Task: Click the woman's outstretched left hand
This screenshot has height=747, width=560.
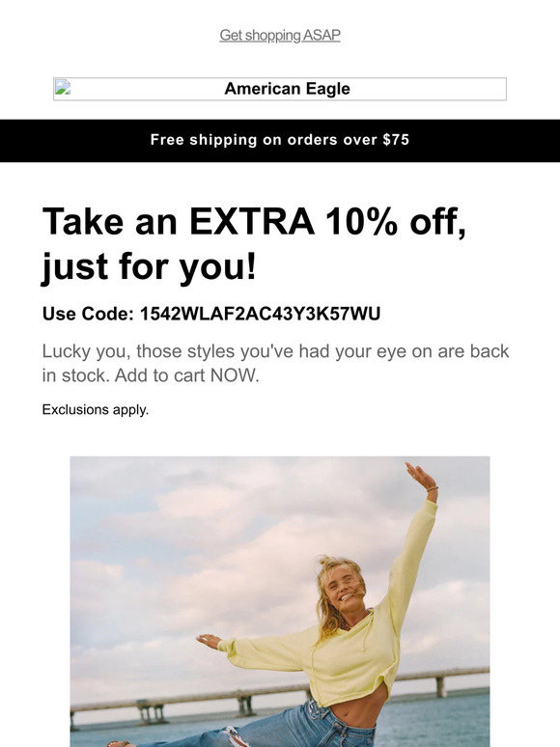Action: point(209,641)
